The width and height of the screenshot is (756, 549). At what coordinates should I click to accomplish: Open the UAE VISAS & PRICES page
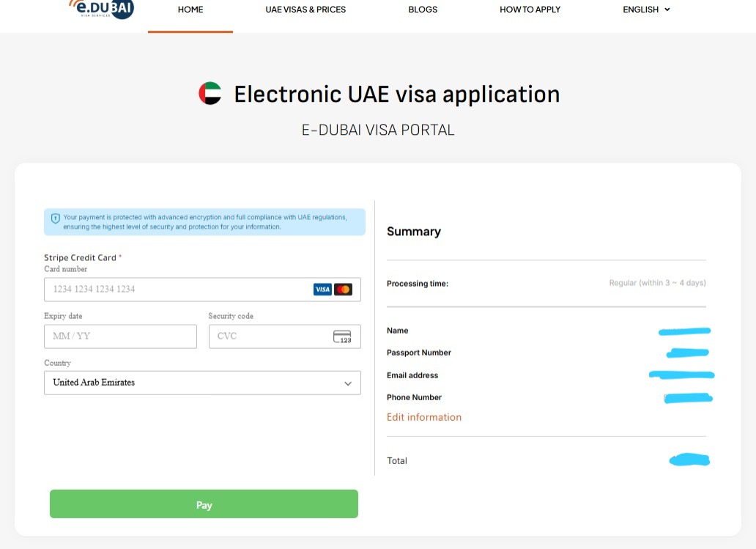(x=305, y=10)
